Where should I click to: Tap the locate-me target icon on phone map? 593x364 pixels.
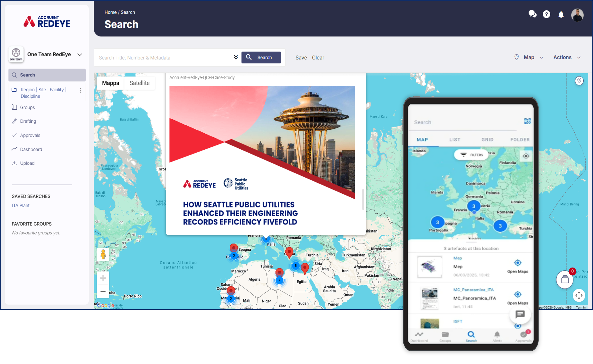(526, 156)
